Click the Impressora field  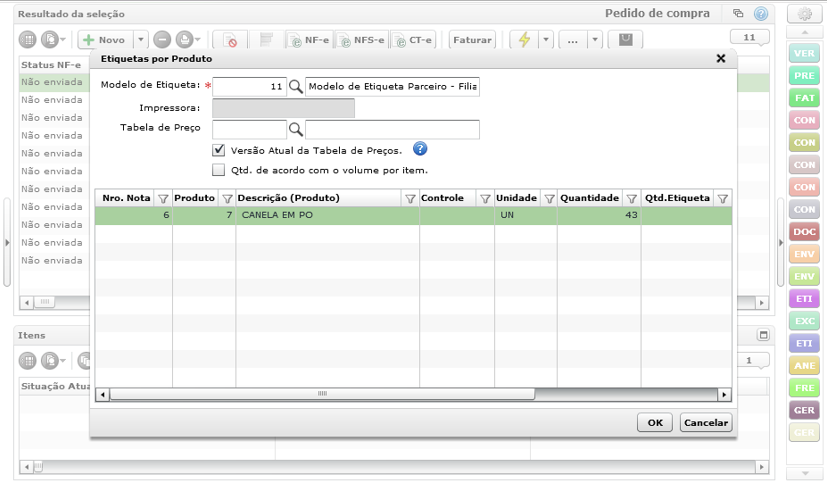pyautogui.click(x=283, y=108)
